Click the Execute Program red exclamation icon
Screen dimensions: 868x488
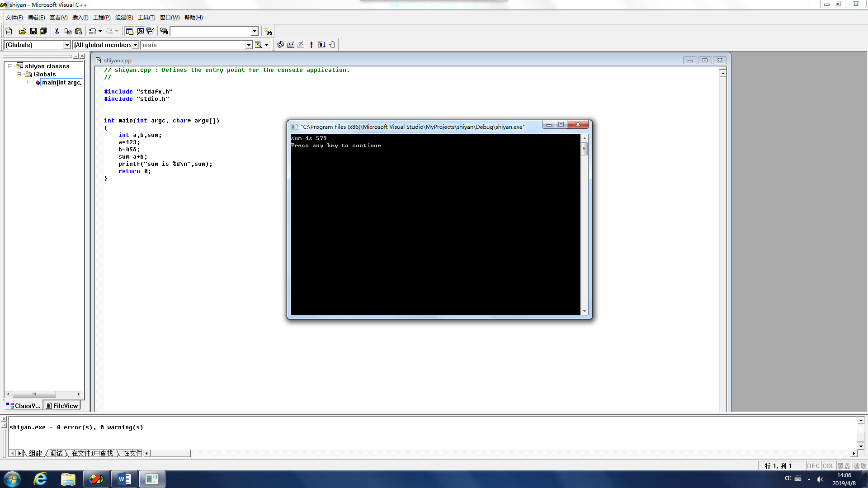point(311,45)
